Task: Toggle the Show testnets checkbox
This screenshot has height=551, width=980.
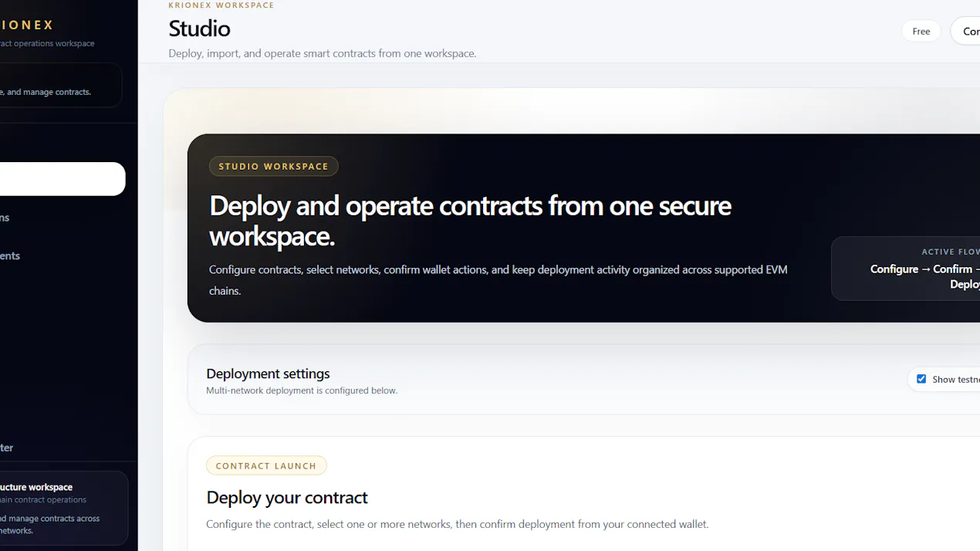Action: (921, 379)
